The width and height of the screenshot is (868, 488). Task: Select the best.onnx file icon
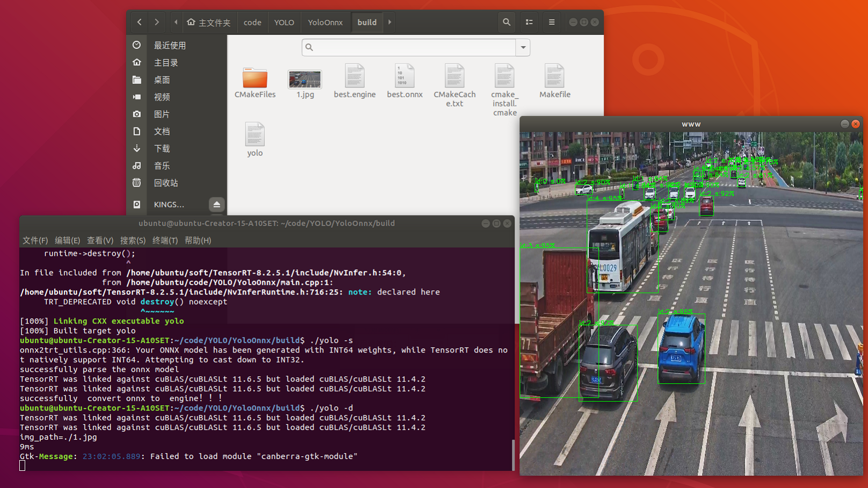tap(404, 77)
